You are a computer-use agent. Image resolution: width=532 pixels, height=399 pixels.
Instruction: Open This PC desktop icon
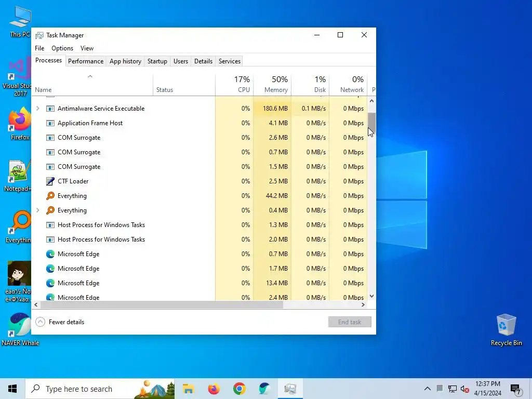click(20, 22)
